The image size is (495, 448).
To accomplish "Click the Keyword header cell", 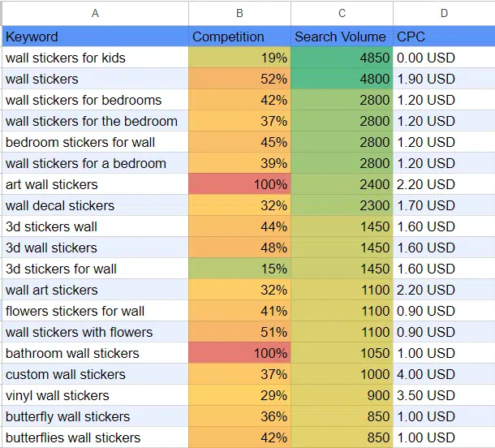I will click(95, 37).
